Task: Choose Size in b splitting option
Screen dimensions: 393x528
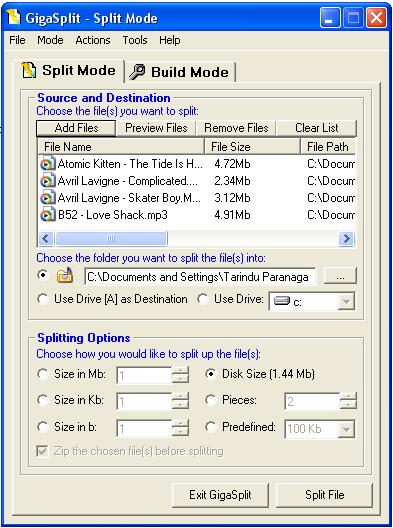Action: [42, 427]
